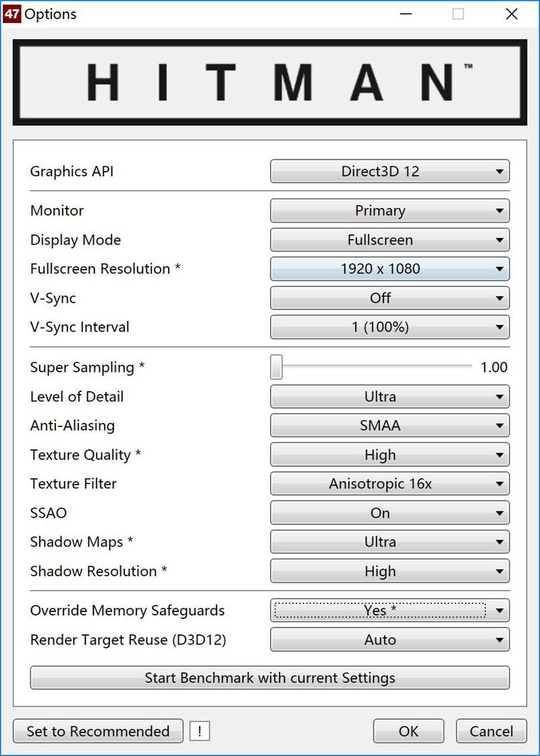Viewport: 540px width, 756px height.
Task: Open the Fullscreen Resolution dropdown
Action: tap(389, 269)
